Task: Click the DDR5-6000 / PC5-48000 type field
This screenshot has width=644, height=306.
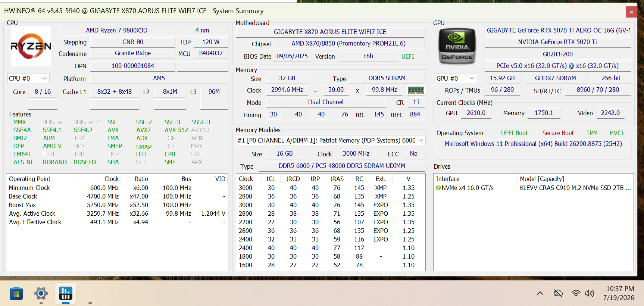Action: point(342,166)
